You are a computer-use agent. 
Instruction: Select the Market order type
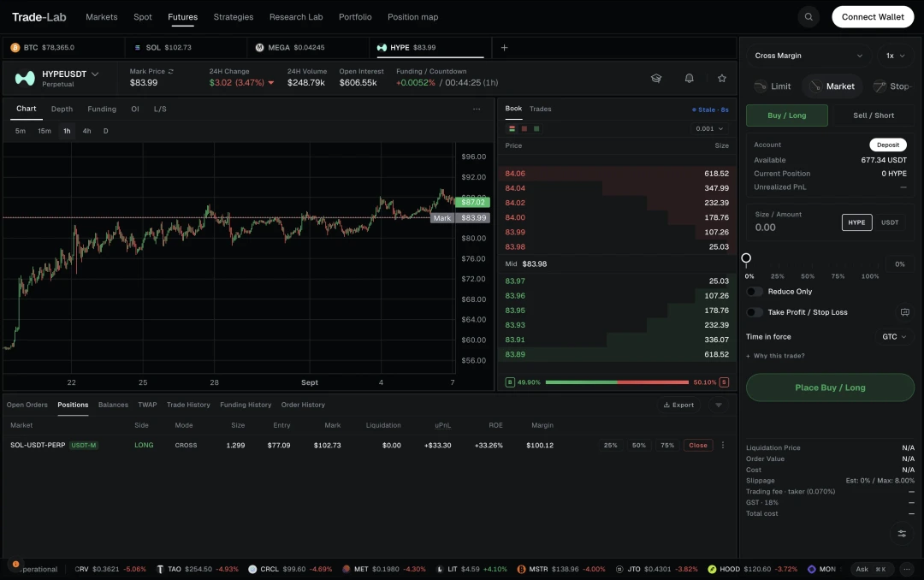coord(832,86)
